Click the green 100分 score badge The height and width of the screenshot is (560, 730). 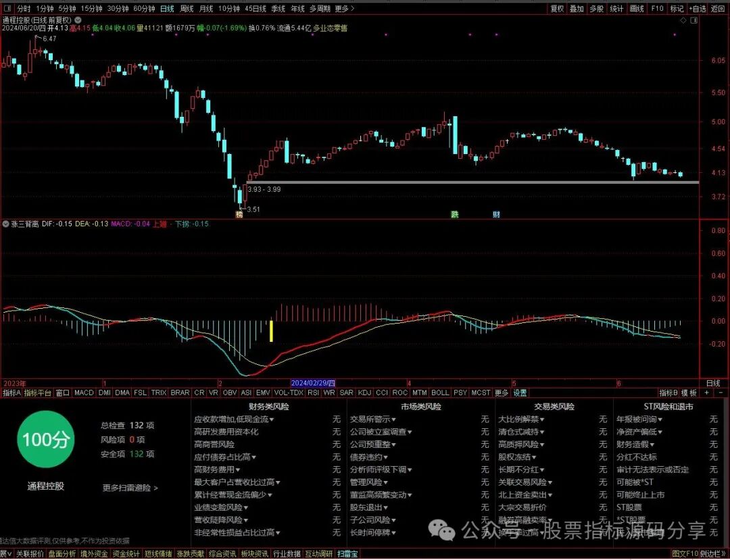(x=46, y=440)
